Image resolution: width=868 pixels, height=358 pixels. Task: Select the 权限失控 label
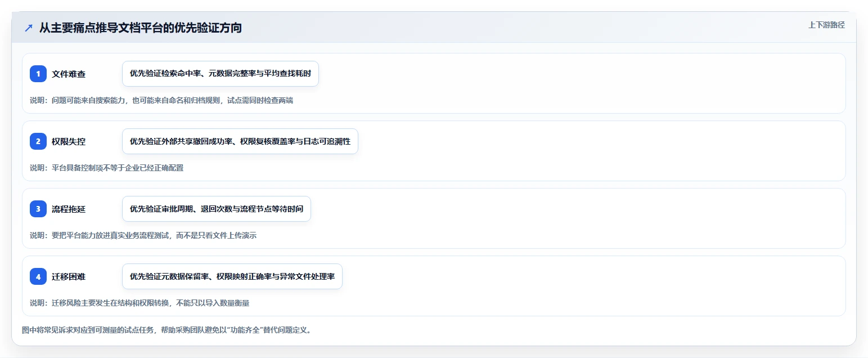[69, 141]
